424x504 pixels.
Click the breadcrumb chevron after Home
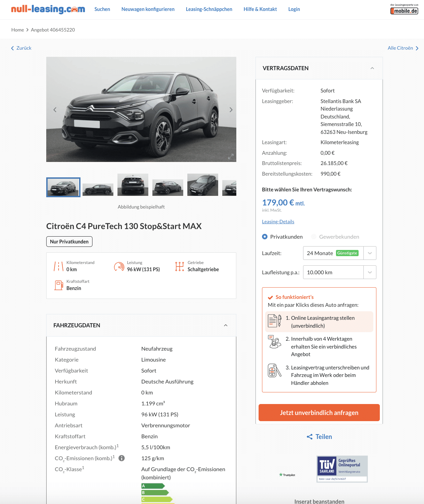27,30
